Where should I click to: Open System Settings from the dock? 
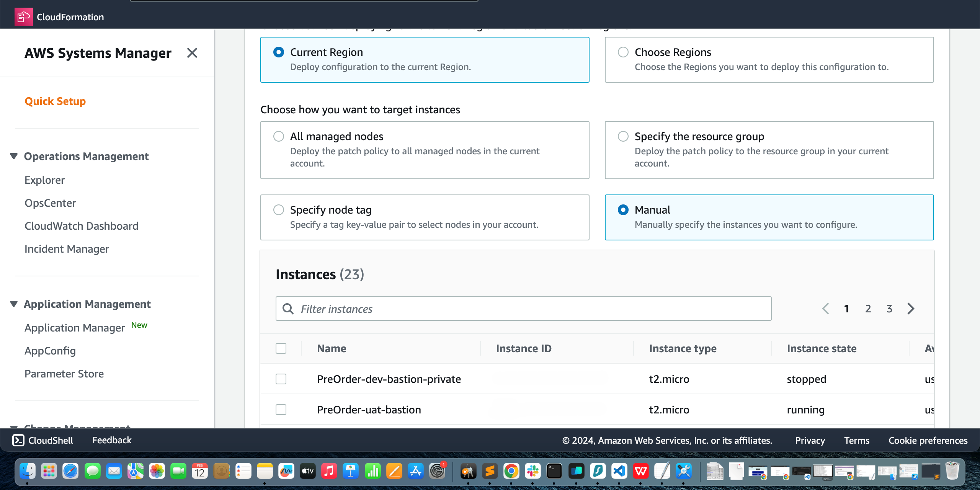[x=437, y=471]
